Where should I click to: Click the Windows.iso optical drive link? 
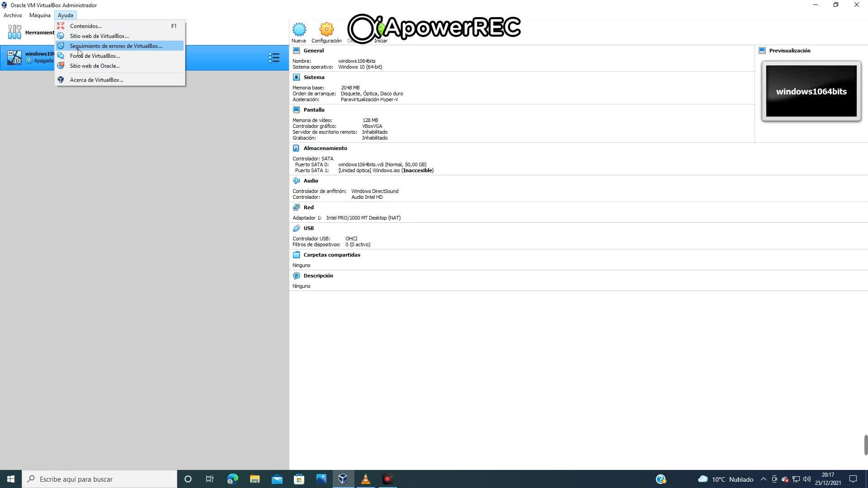pyautogui.click(x=386, y=170)
